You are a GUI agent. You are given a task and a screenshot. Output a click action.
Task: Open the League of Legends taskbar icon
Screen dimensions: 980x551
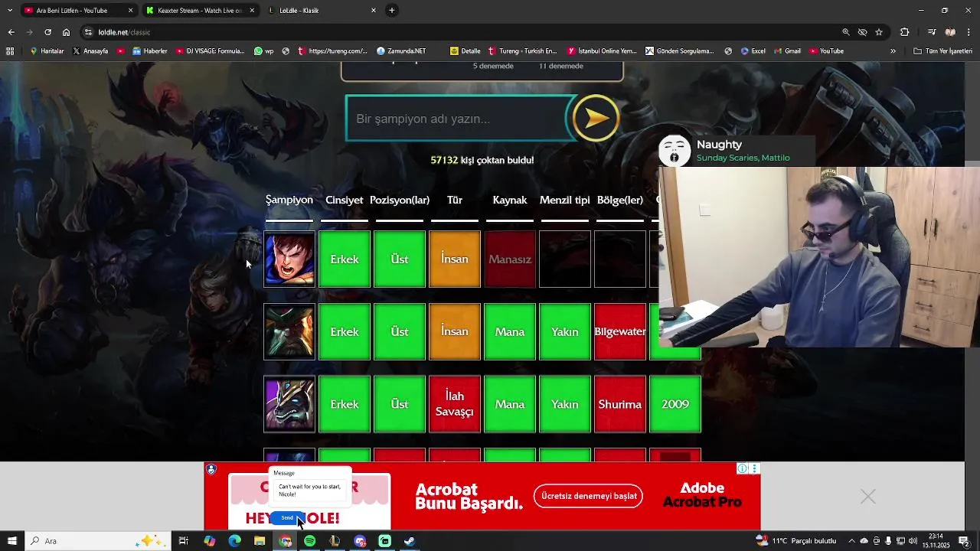(x=335, y=541)
